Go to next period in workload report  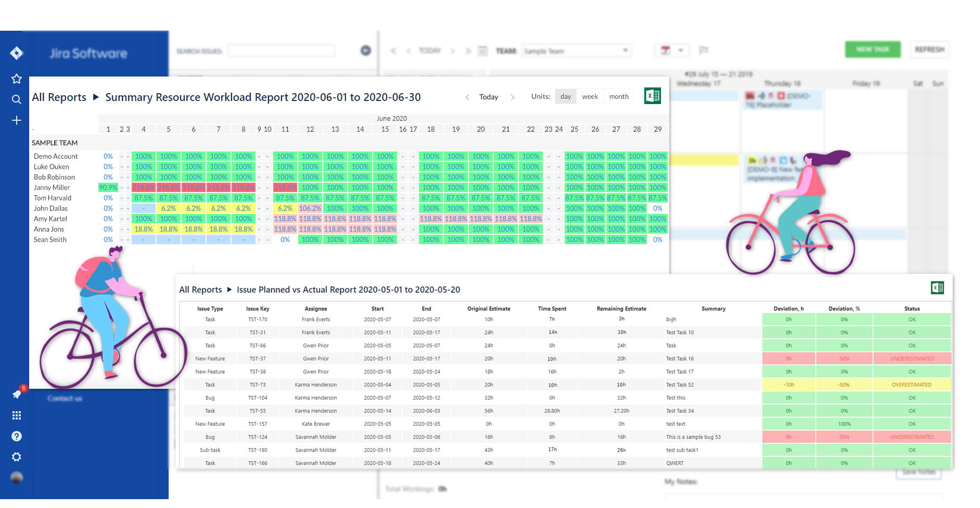click(x=513, y=97)
